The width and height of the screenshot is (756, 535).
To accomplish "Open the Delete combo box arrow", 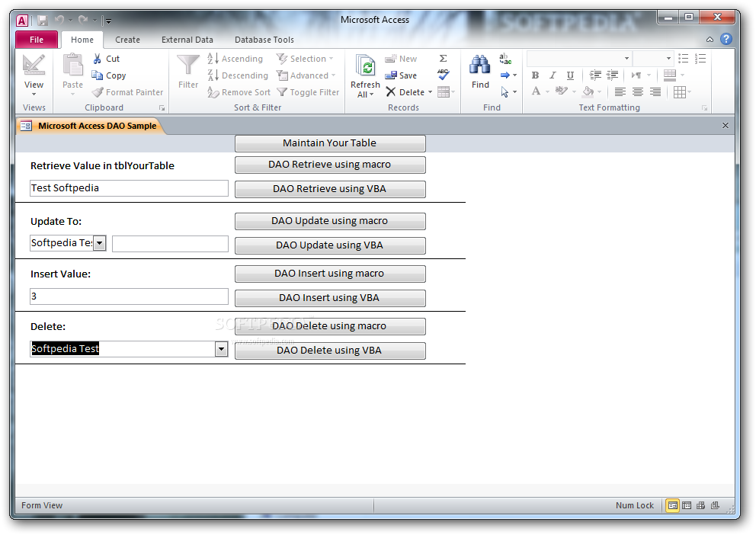I will pos(221,349).
